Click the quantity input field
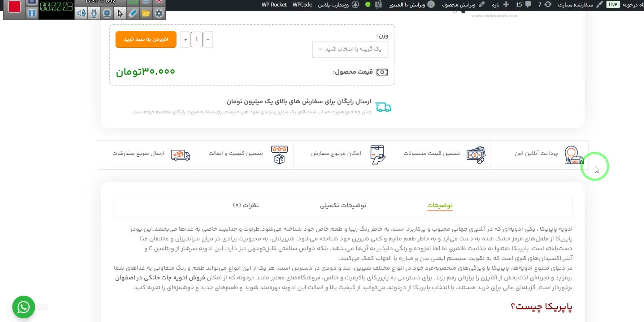This screenshot has height=322, width=644. [x=197, y=39]
